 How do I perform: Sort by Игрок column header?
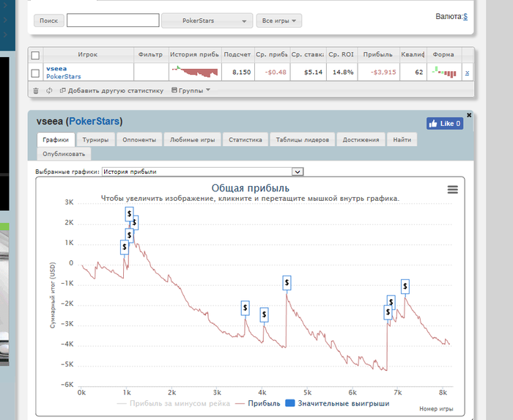[x=88, y=55]
